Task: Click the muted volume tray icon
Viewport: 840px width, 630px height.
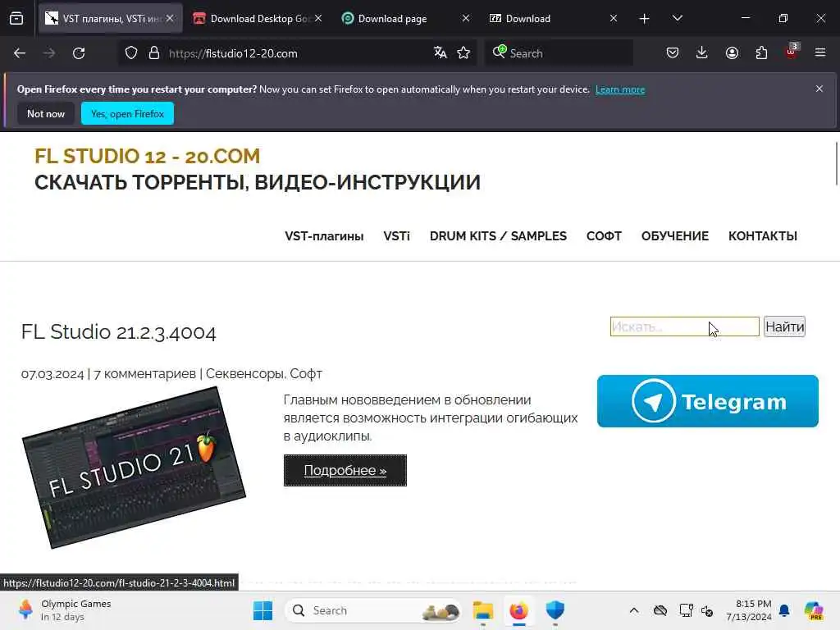Action: click(707, 610)
